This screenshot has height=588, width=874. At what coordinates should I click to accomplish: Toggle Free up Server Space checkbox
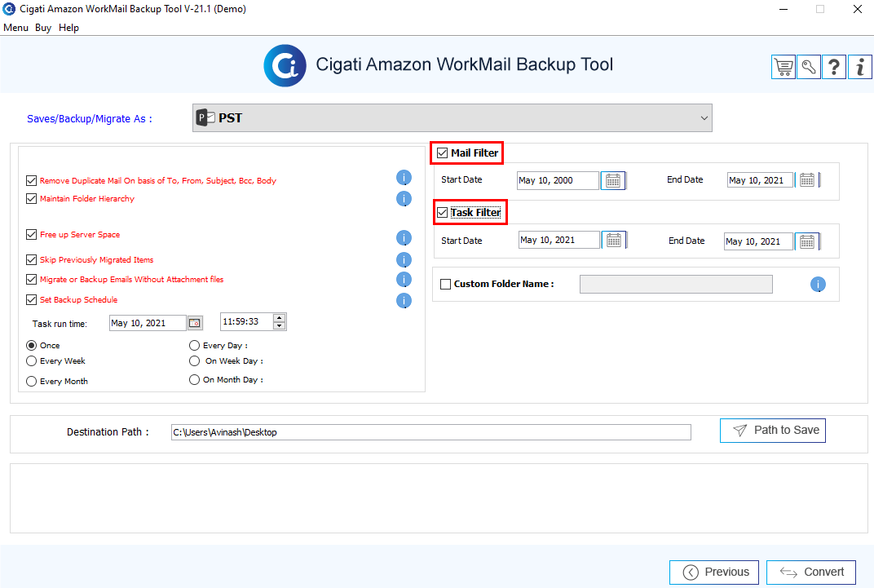pos(31,235)
